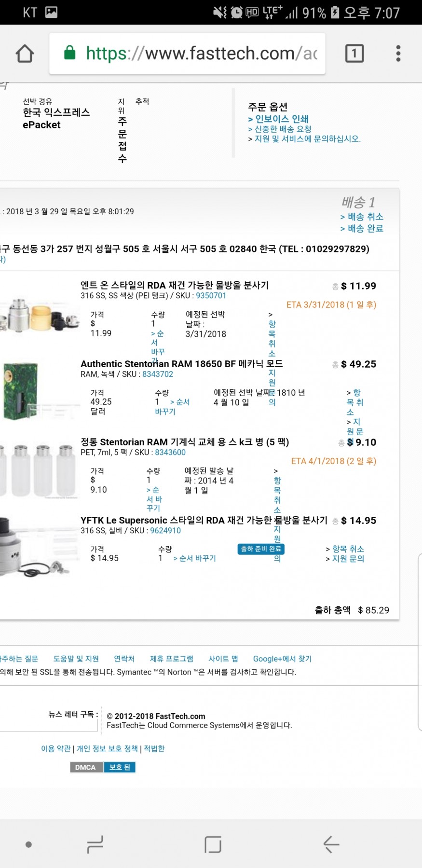Open SKU 9350701 product link
Screen dimensions: 422x868
pyautogui.click(x=211, y=295)
